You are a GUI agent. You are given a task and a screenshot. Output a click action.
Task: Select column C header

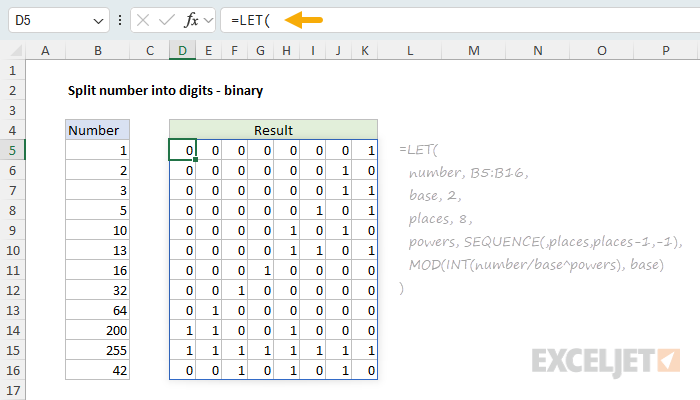tap(150, 51)
